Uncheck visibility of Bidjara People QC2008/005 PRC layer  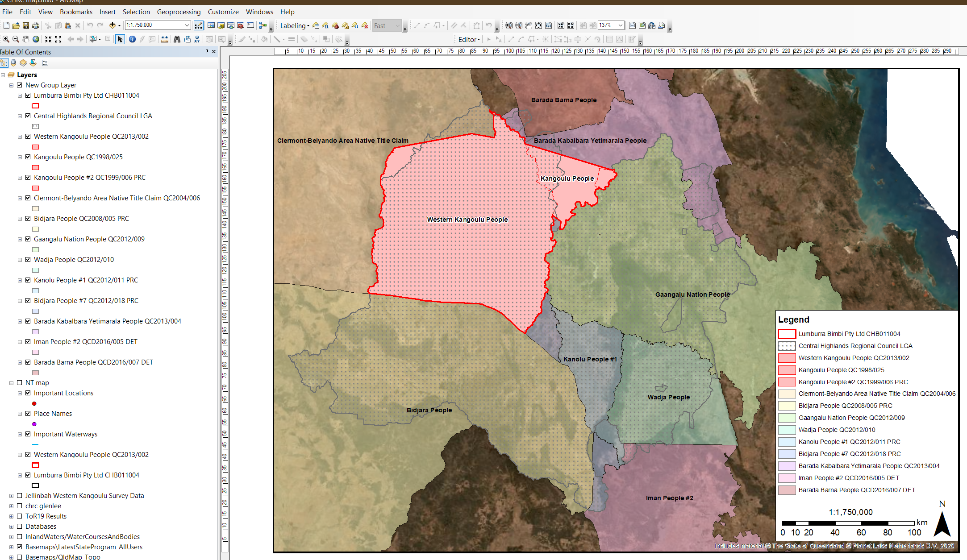[x=28, y=219]
